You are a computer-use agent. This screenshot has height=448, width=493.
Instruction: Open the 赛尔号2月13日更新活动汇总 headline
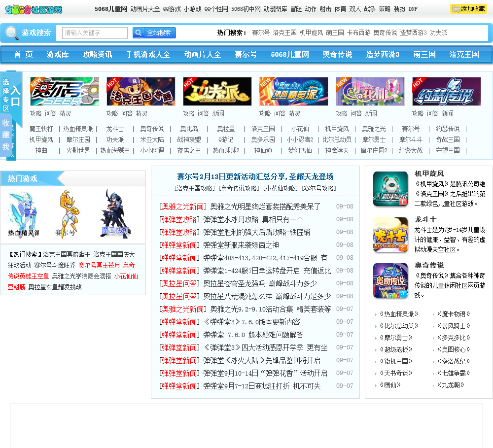click(x=255, y=176)
